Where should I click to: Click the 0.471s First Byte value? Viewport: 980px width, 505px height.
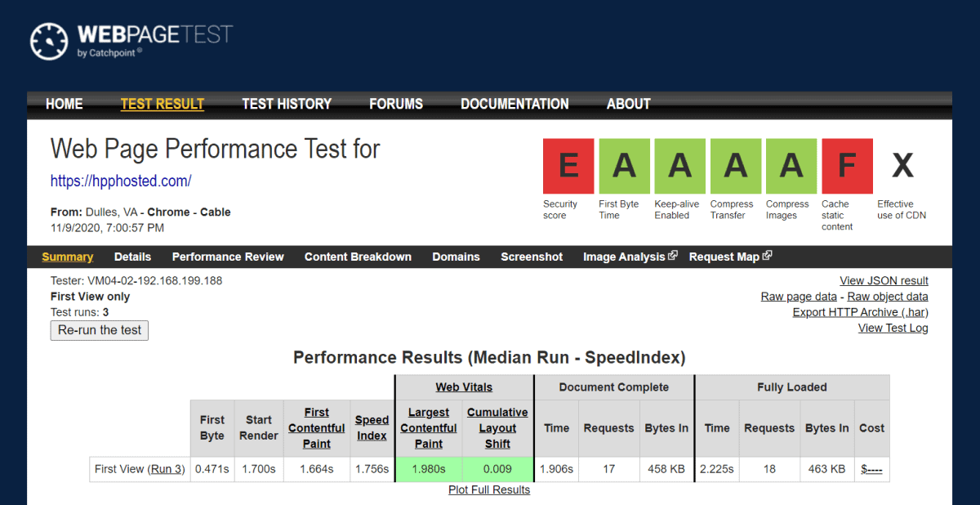point(212,469)
